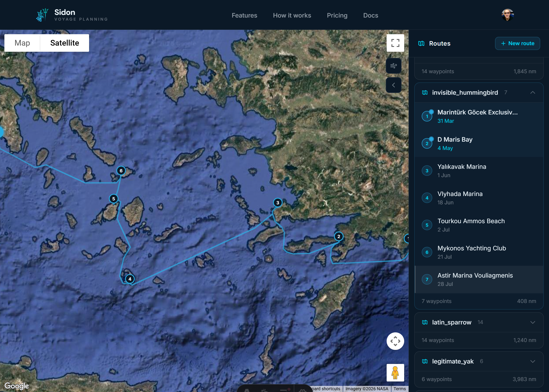The height and width of the screenshot is (392, 549).
Task: Activate the Street View pegman icon
Action: (395, 372)
